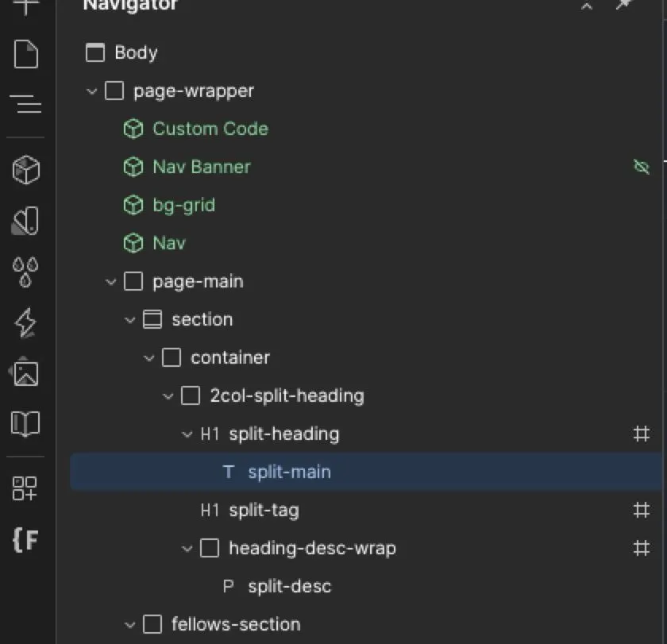
Task: Open the Interactions lightning icon
Action: pyautogui.click(x=25, y=323)
